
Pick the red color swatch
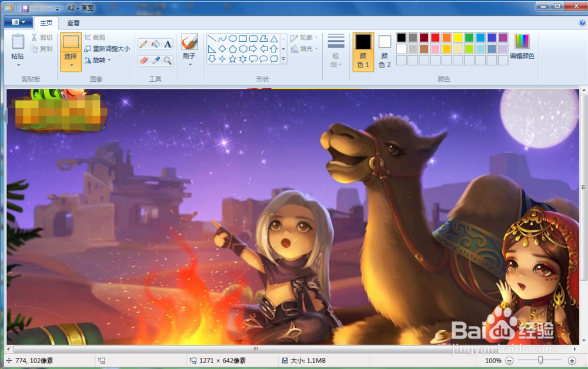(435, 38)
